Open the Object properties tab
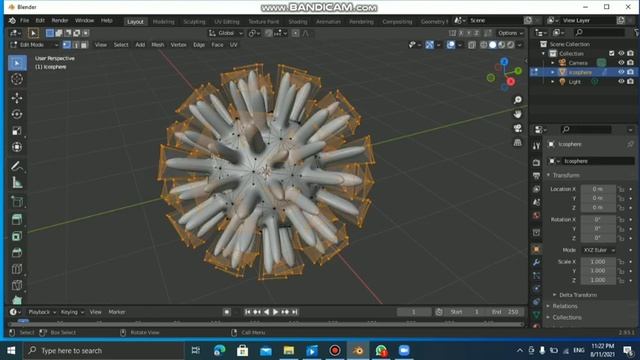 pos(536,249)
